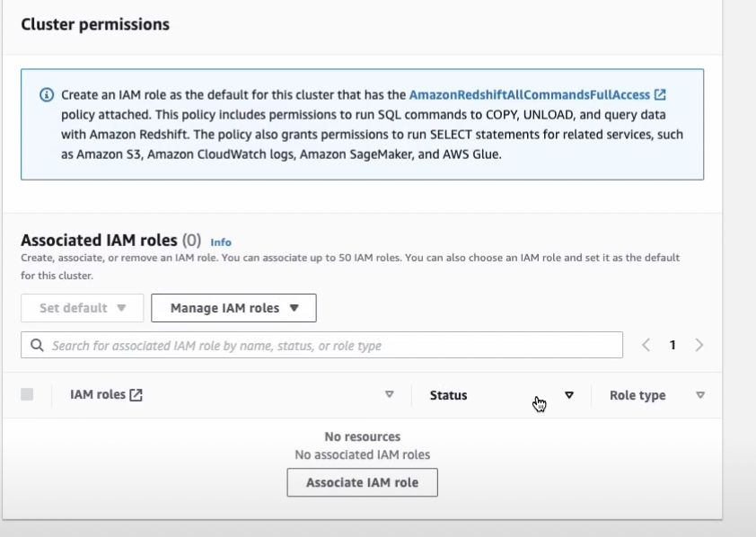
Task: Expand the Manage IAM roles dropdown
Action: 233,308
